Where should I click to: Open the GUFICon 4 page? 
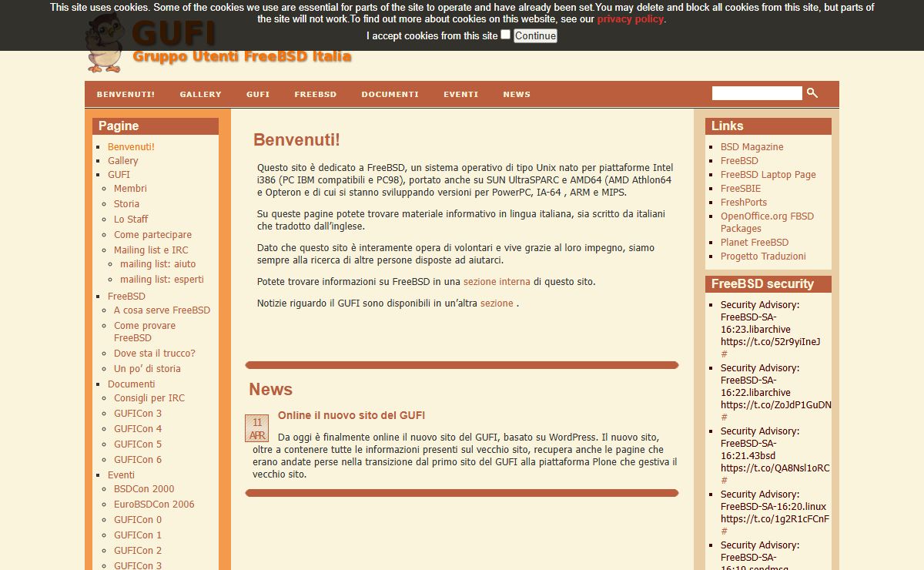coord(138,429)
